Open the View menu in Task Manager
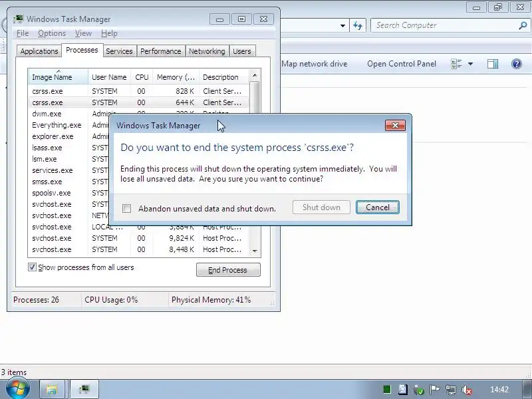 84,33
